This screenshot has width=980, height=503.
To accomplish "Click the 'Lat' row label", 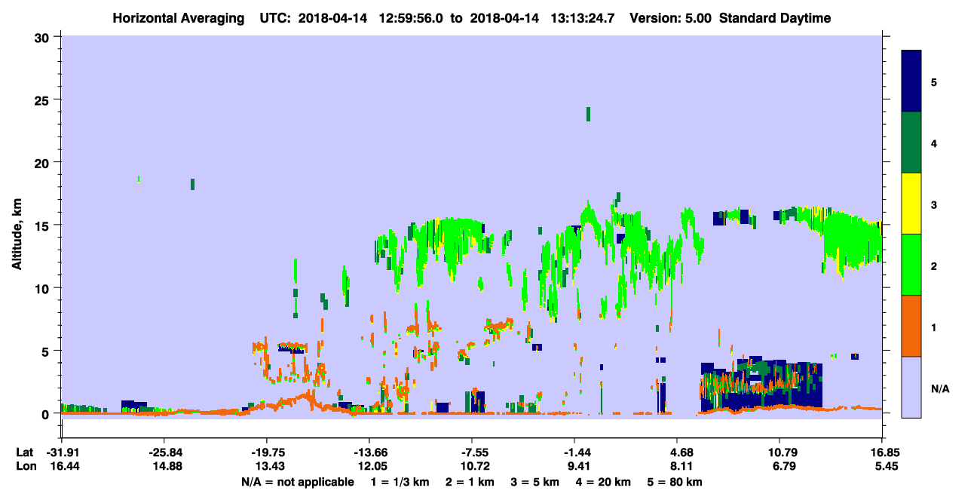I will pyautogui.click(x=25, y=452).
